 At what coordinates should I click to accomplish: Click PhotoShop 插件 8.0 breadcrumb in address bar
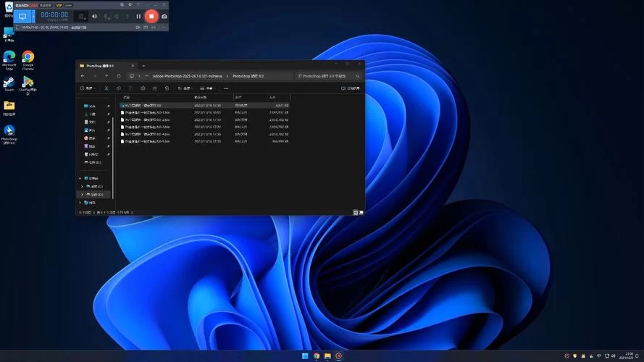[x=248, y=76]
